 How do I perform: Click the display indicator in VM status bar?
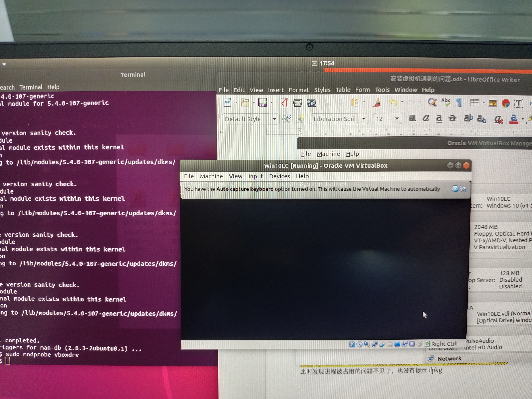coord(397,344)
